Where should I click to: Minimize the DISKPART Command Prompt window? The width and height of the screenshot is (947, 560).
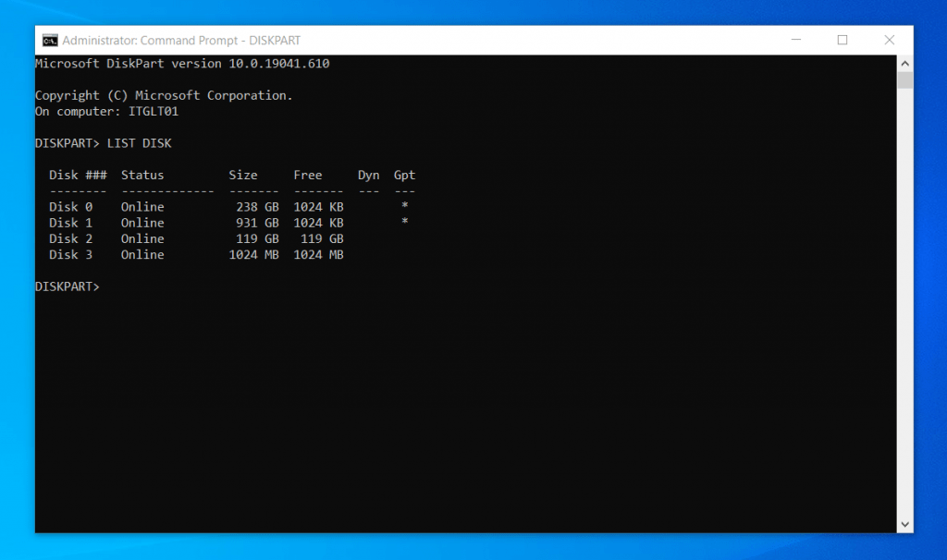tap(796, 40)
